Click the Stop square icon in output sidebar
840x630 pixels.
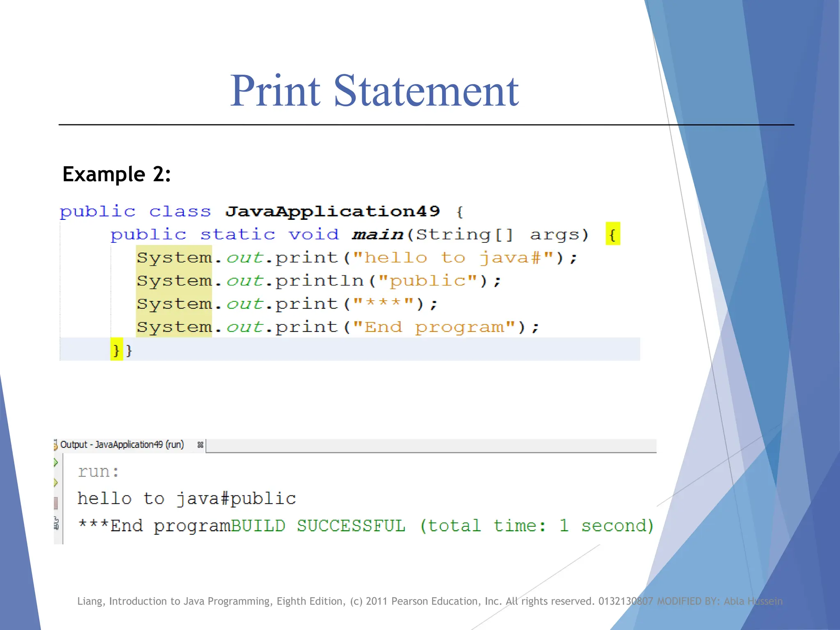[x=56, y=503]
